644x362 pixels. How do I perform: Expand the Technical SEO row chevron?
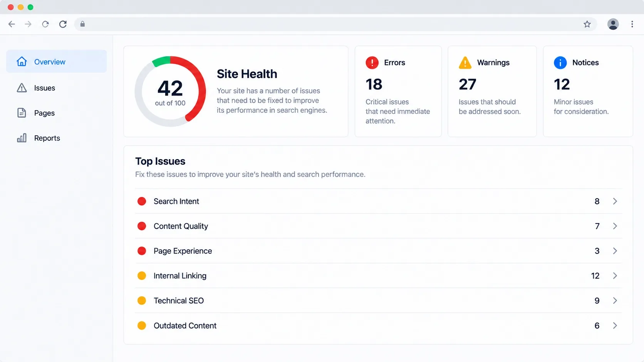615,300
